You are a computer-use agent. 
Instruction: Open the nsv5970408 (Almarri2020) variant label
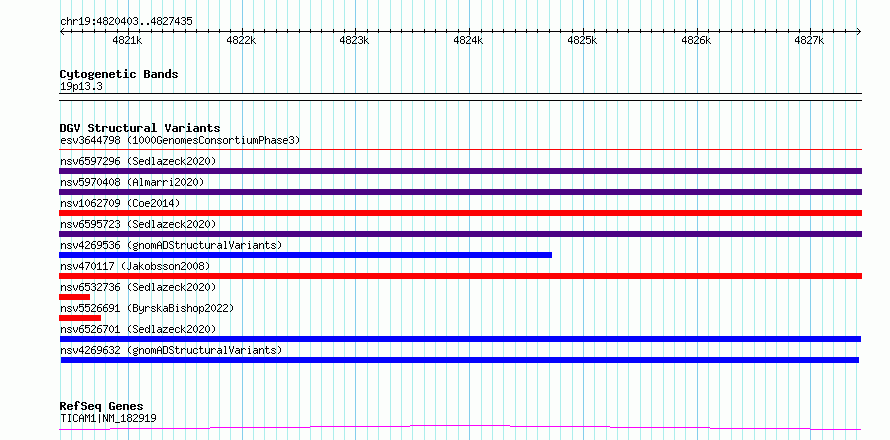click(x=132, y=182)
